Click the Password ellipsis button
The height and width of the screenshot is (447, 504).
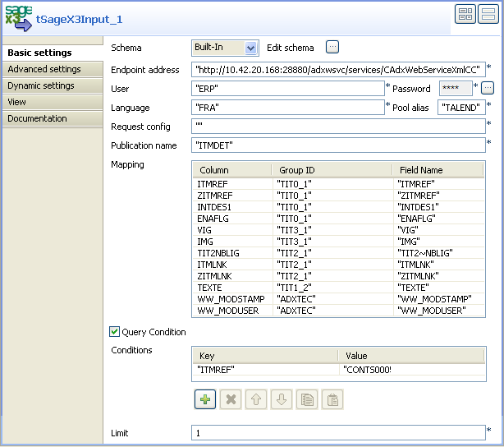pyautogui.click(x=488, y=88)
